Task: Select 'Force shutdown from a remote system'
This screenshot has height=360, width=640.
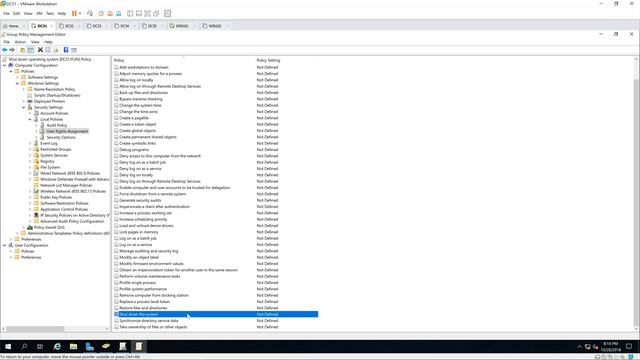Action: click(152, 194)
